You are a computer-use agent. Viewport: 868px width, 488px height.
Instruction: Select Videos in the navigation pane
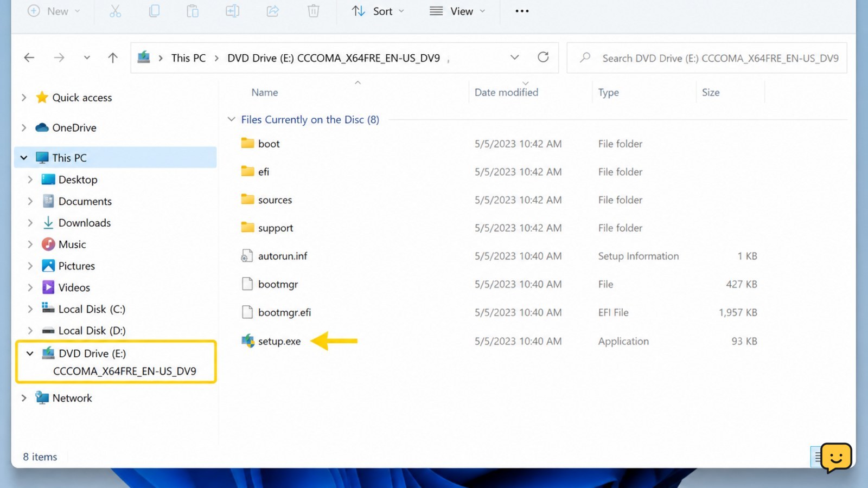click(74, 288)
